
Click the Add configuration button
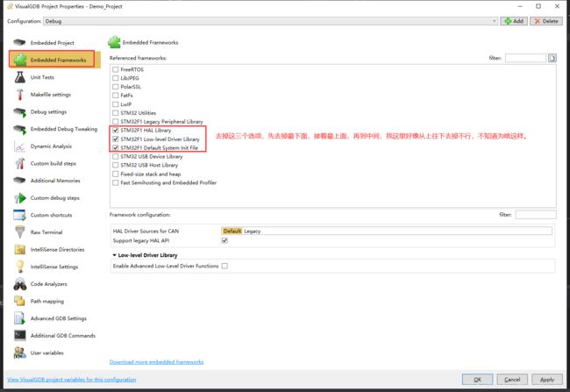click(514, 21)
